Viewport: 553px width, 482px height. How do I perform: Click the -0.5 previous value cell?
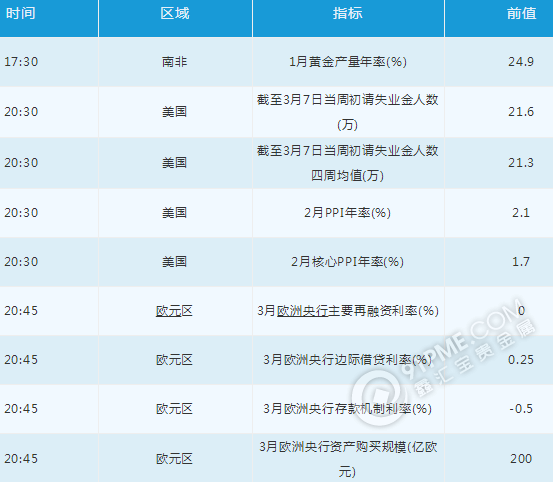pos(521,409)
